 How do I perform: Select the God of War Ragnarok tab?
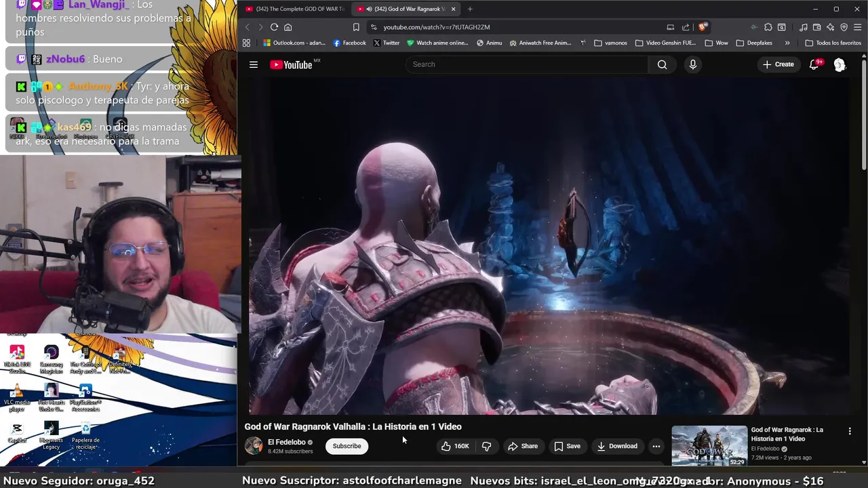(x=406, y=9)
